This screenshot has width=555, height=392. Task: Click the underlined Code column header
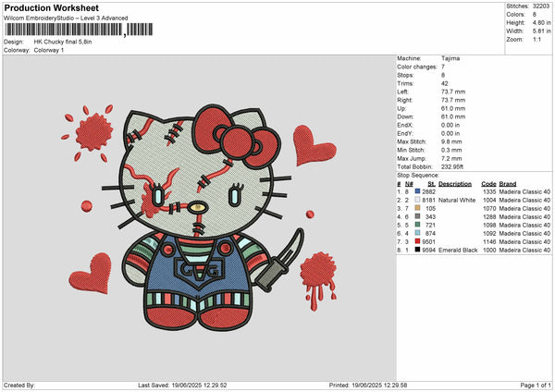pos(488,184)
